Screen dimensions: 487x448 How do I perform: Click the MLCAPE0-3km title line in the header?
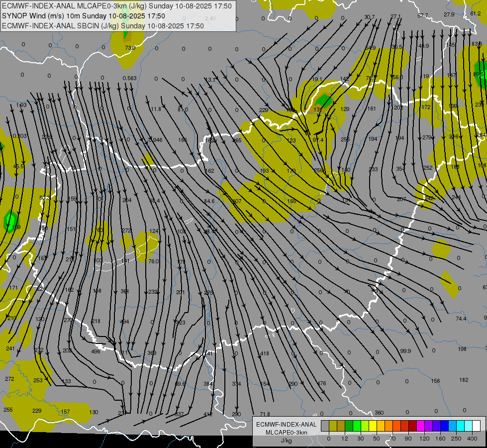[117, 6]
